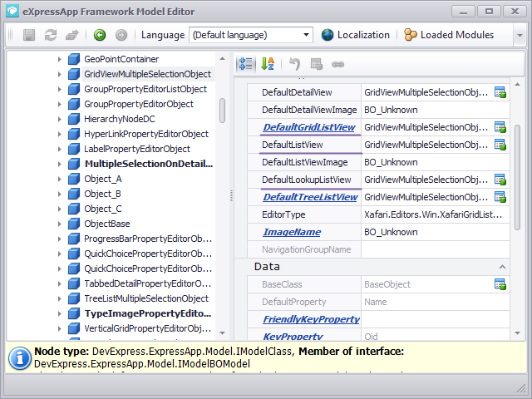
Task: Click tree panel scroll-down arrow
Action: [222, 333]
